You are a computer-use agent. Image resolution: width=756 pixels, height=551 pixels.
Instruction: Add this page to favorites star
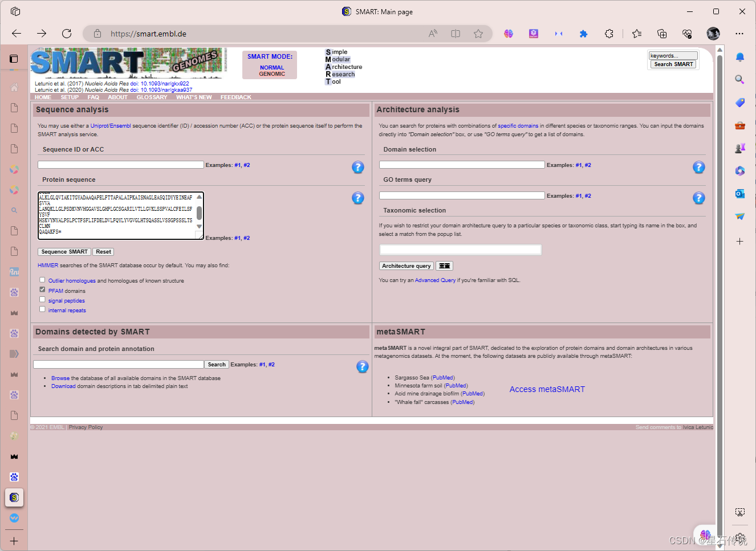click(478, 34)
